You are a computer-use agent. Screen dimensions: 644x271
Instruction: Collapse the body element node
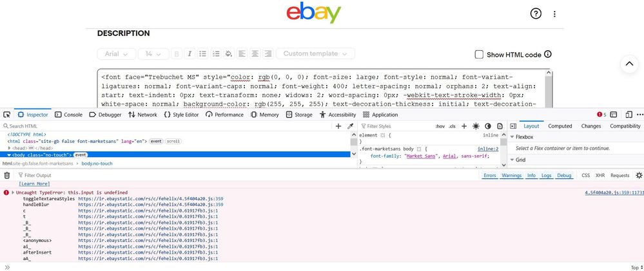[x=9, y=155]
